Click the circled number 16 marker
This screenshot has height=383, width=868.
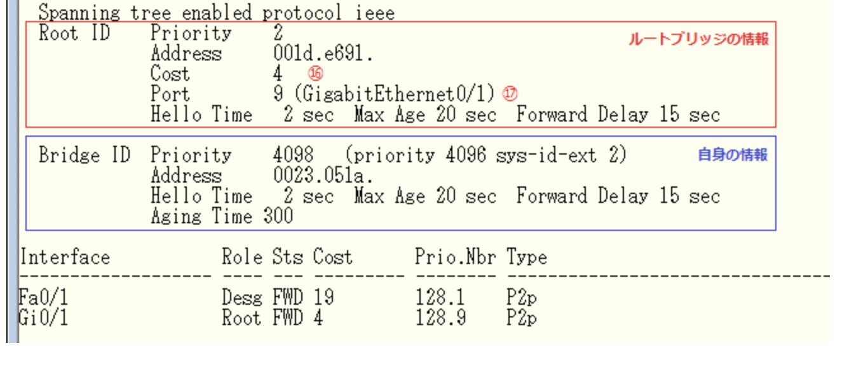(x=315, y=74)
